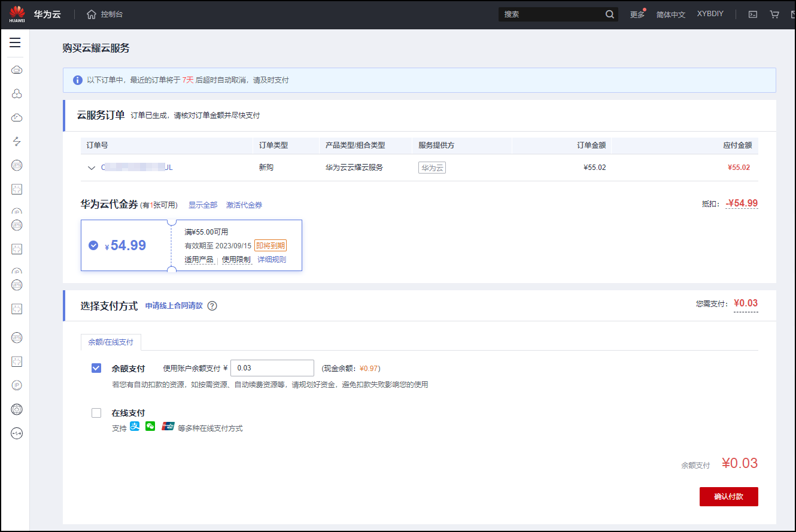Open the 简体中文 language menu
Viewport: 796px width, 532px height.
pos(670,14)
